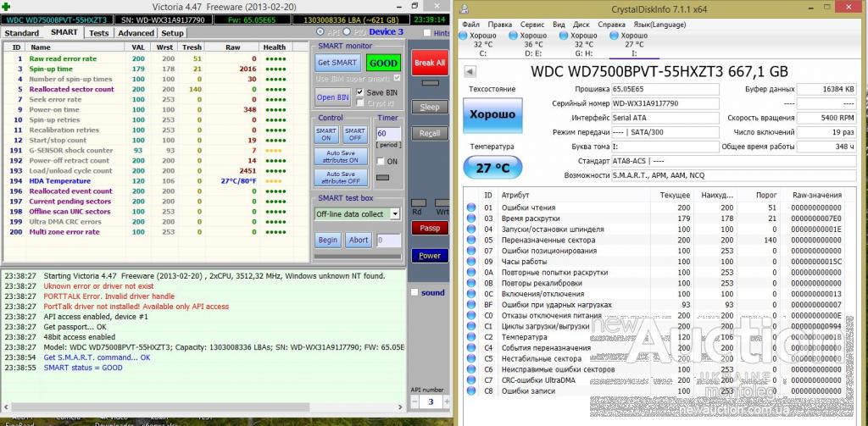Click the Raw-значения column header

click(816, 195)
